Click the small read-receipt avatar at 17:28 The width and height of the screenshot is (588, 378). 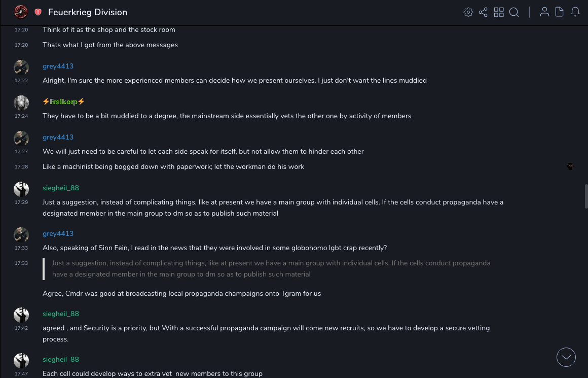point(570,166)
